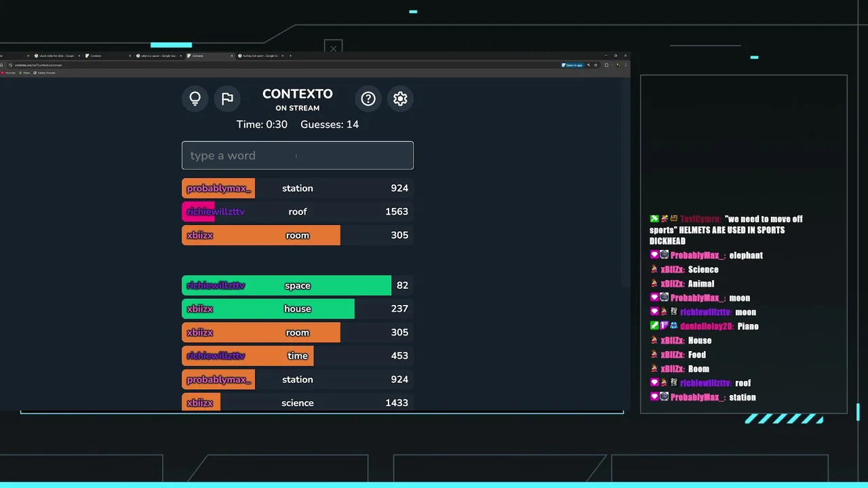This screenshot has height=488, width=868.
Task: Open the gear settings icon
Action: click(400, 99)
